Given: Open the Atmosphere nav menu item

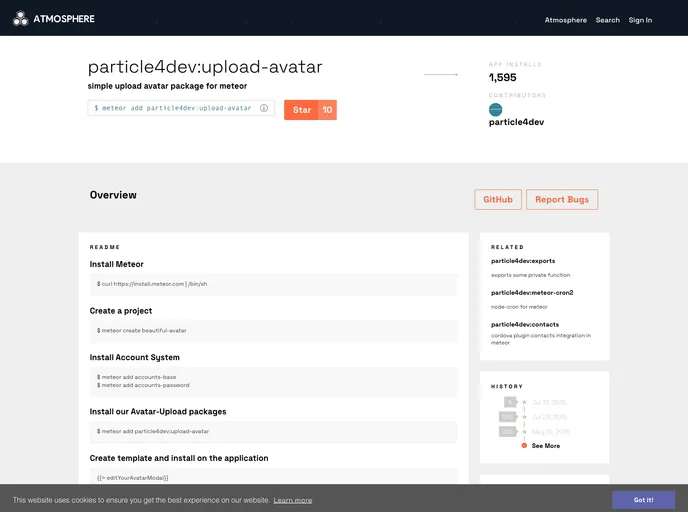Looking at the screenshot, I should 566,20.
